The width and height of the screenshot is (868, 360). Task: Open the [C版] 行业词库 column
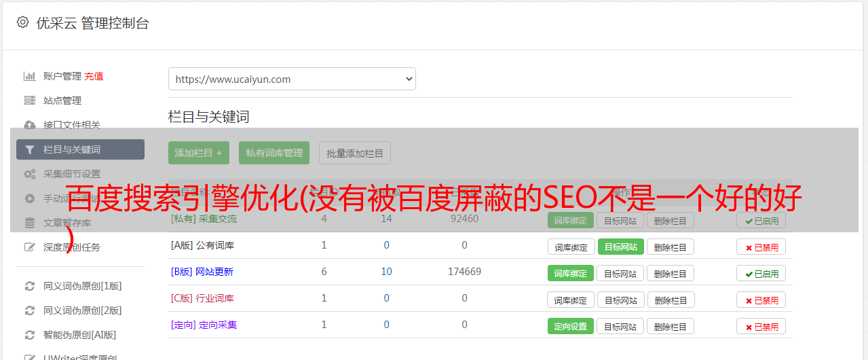coord(202,298)
